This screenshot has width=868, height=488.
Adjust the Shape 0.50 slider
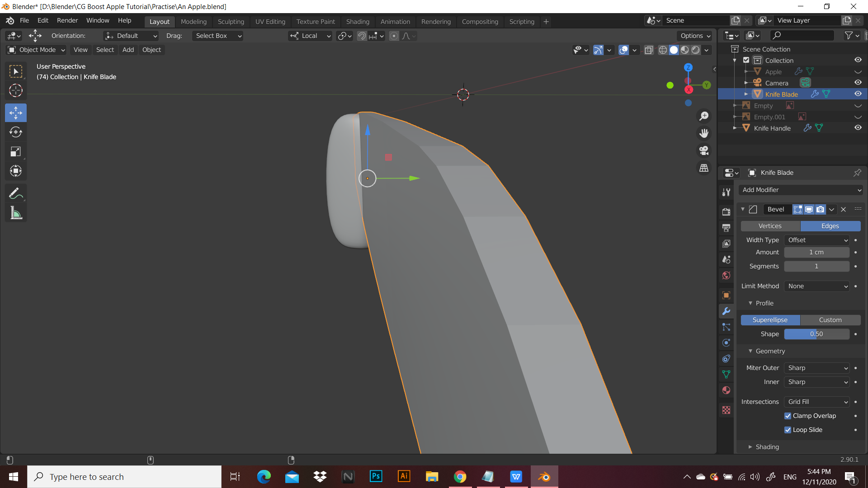pos(817,334)
